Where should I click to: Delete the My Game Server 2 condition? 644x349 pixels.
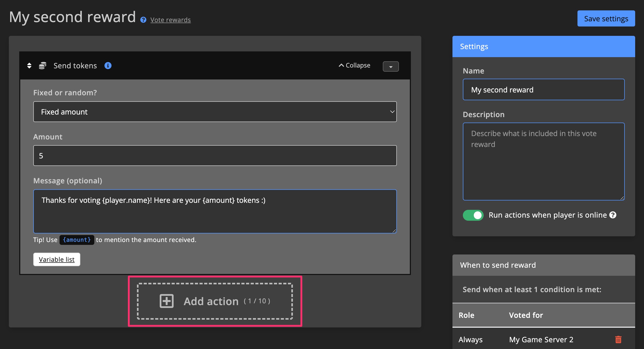pyautogui.click(x=619, y=339)
